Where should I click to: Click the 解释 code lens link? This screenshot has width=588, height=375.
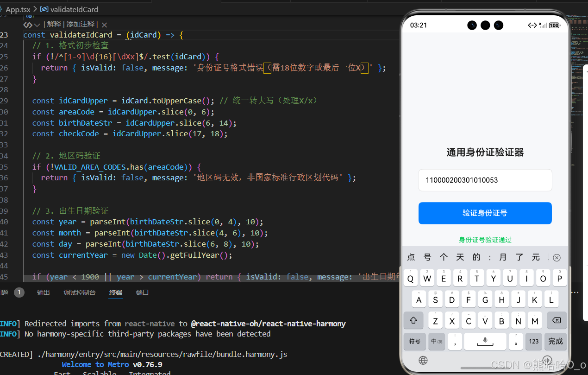click(x=54, y=24)
